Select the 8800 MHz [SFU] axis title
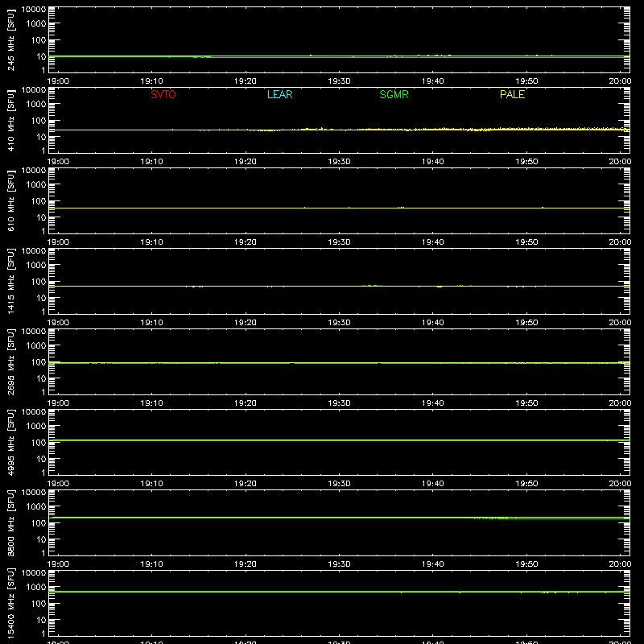The image size is (644, 644). pos(11,522)
